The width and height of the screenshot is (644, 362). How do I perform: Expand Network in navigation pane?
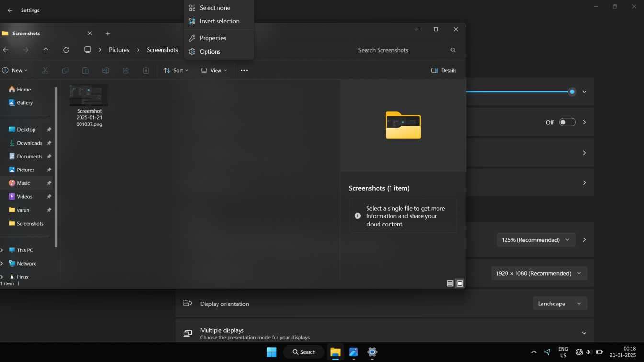pyautogui.click(x=2, y=263)
